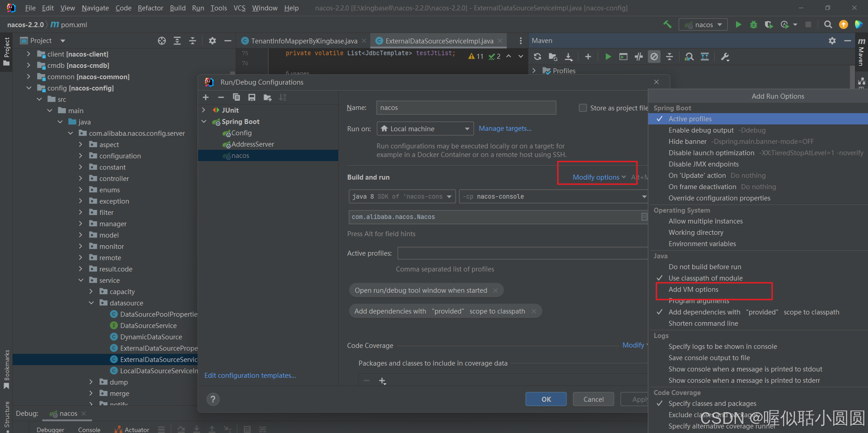868x433 pixels.
Task: Switch to Console tab in Debug panel
Action: click(x=89, y=429)
